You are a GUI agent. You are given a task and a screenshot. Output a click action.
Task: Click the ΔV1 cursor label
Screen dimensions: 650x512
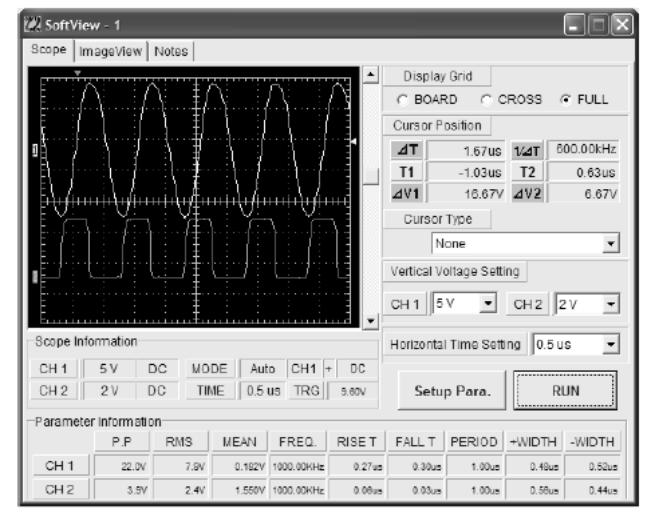[x=407, y=193]
